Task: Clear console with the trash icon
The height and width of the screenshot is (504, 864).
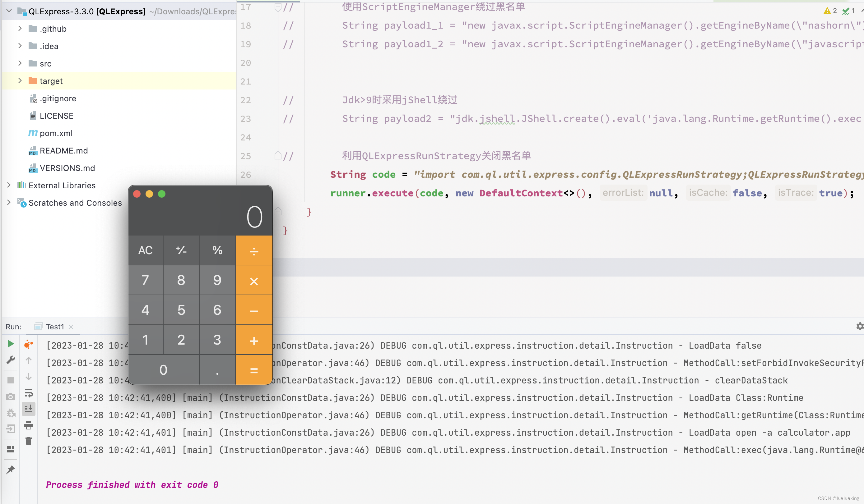Action: click(x=29, y=441)
